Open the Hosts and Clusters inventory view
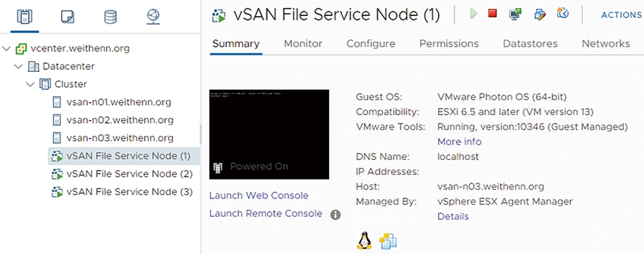644x254 pixels. [24, 17]
